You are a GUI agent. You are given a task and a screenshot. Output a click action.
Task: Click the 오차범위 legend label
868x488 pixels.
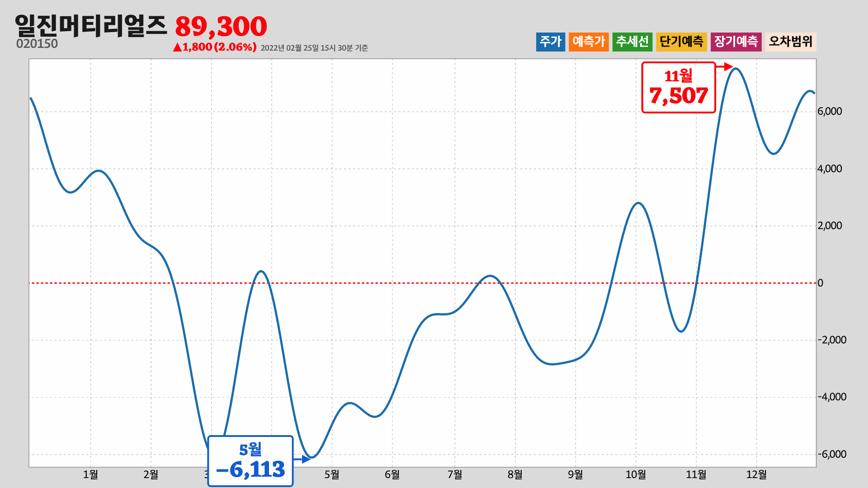click(791, 42)
